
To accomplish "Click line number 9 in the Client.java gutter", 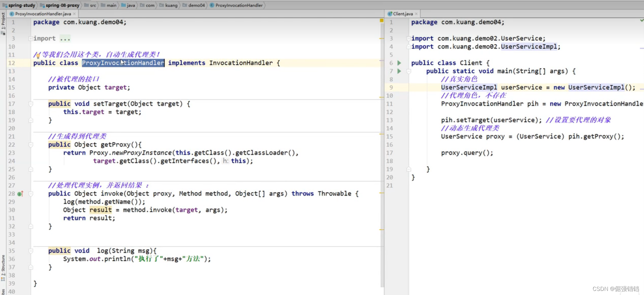I will coord(391,87).
